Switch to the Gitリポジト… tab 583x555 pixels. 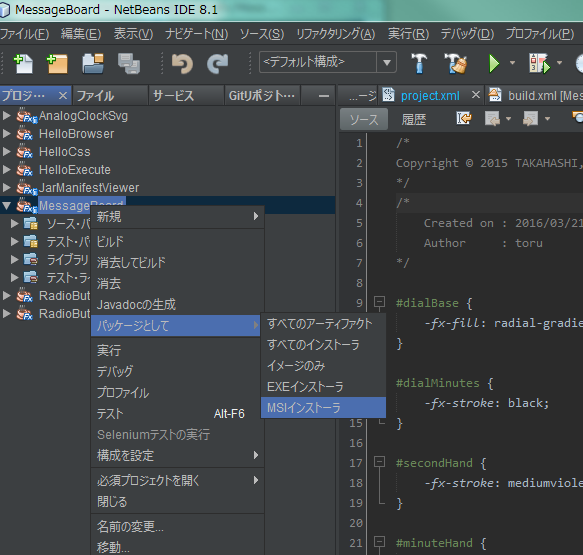click(262, 96)
